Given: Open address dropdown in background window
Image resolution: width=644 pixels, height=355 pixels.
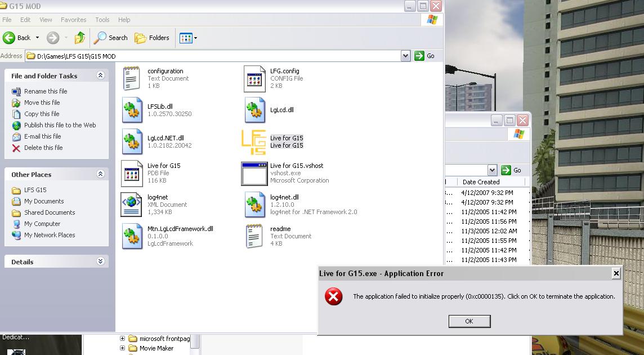Looking at the screenshot, I should click(x=493, y=170).
